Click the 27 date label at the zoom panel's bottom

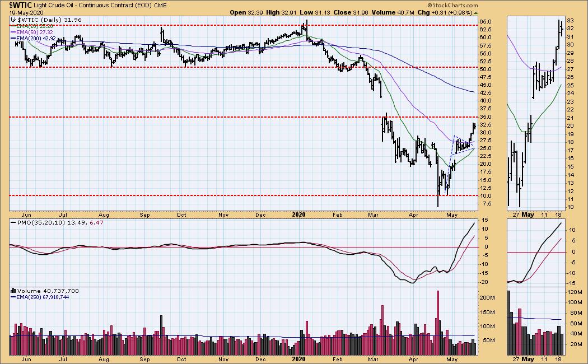pos(516,359)
